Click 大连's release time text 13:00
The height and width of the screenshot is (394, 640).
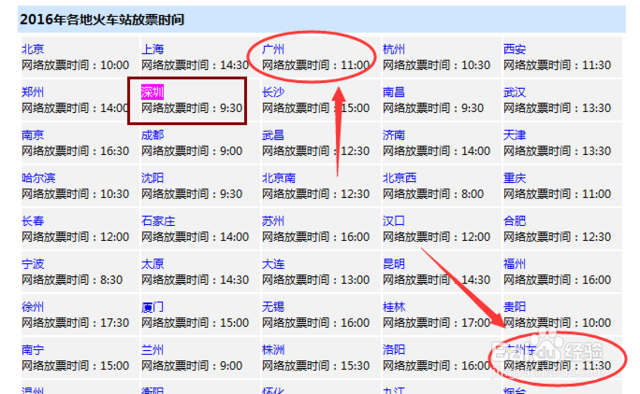[355, 280]
